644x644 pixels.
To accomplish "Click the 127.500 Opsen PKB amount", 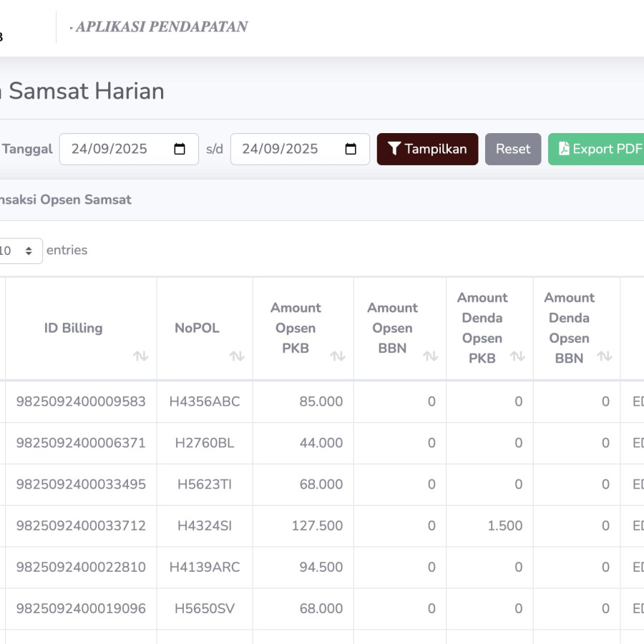I will point(317,526).
